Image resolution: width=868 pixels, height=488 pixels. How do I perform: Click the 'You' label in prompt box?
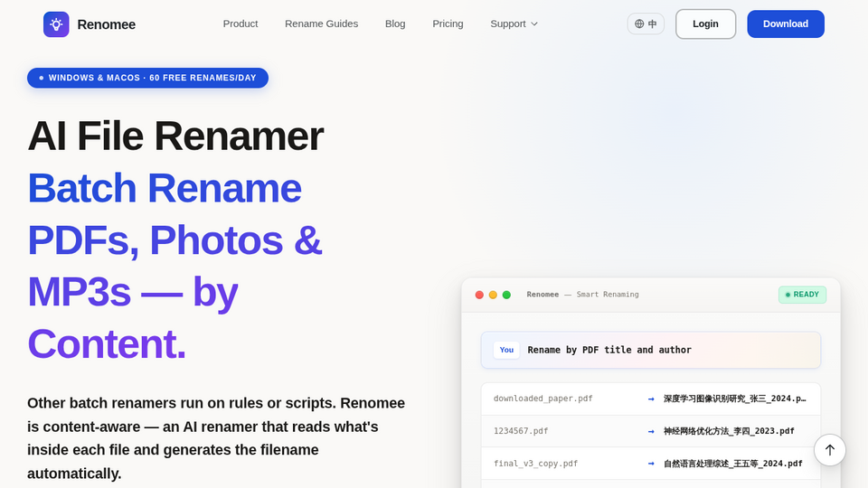(506, 350)
